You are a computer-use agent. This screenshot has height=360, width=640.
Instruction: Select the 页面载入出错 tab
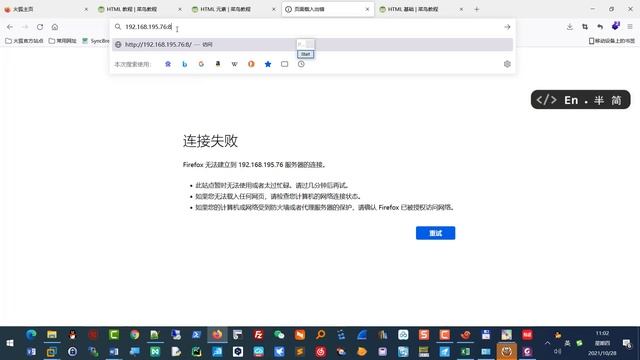(x=327, y=9)
